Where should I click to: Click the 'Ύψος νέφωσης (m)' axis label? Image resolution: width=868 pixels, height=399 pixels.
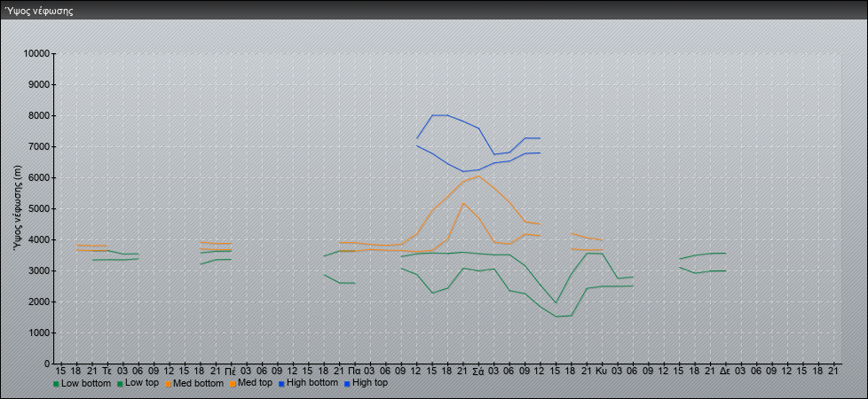18,208
